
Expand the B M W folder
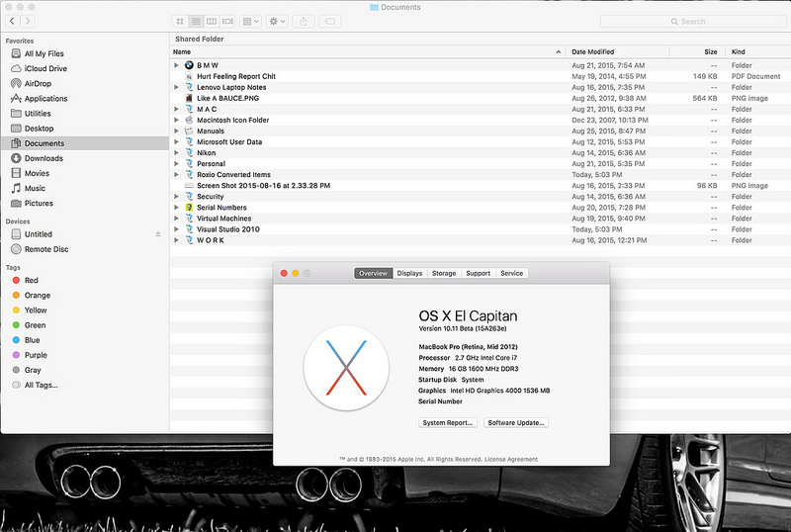tap(176, 65)
